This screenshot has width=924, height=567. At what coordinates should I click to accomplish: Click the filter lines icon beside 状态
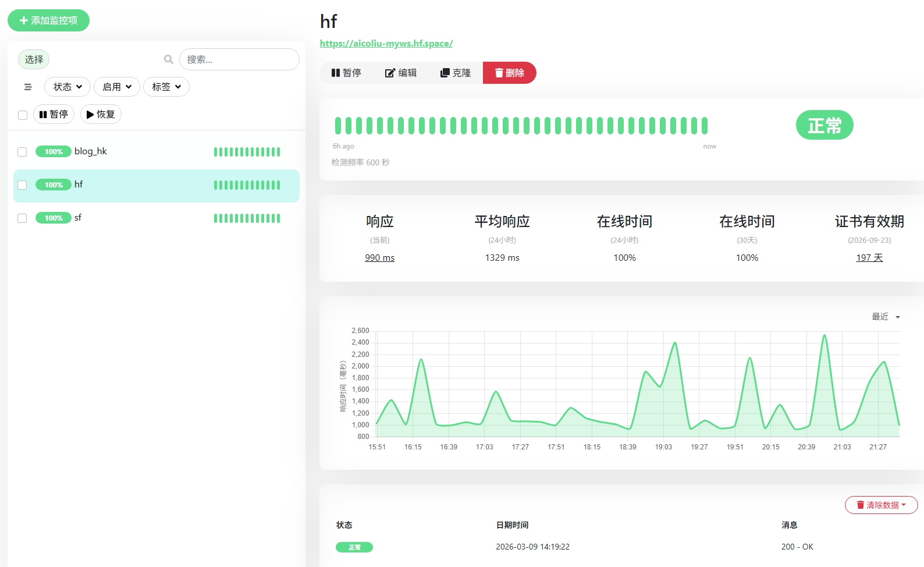tap(28, 87)
